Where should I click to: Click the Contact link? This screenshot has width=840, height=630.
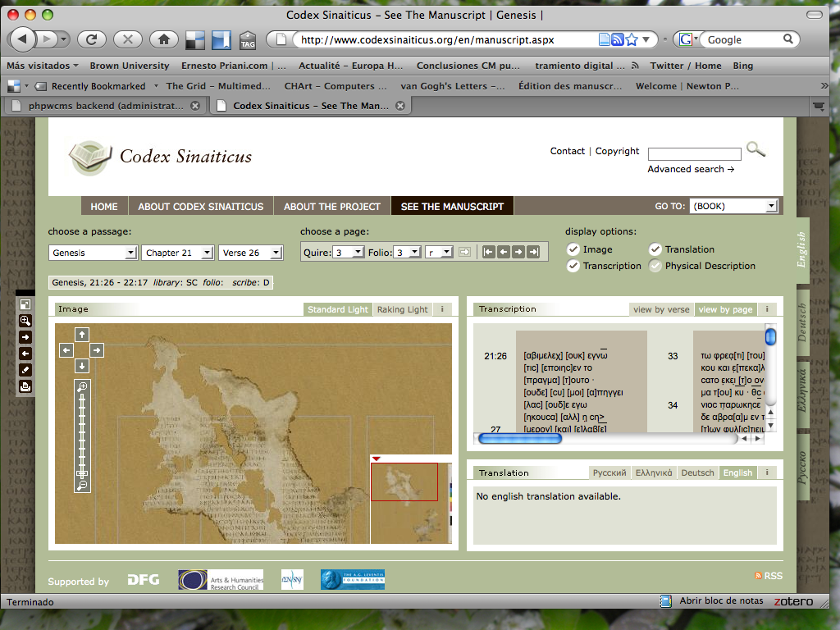[567, 151]
